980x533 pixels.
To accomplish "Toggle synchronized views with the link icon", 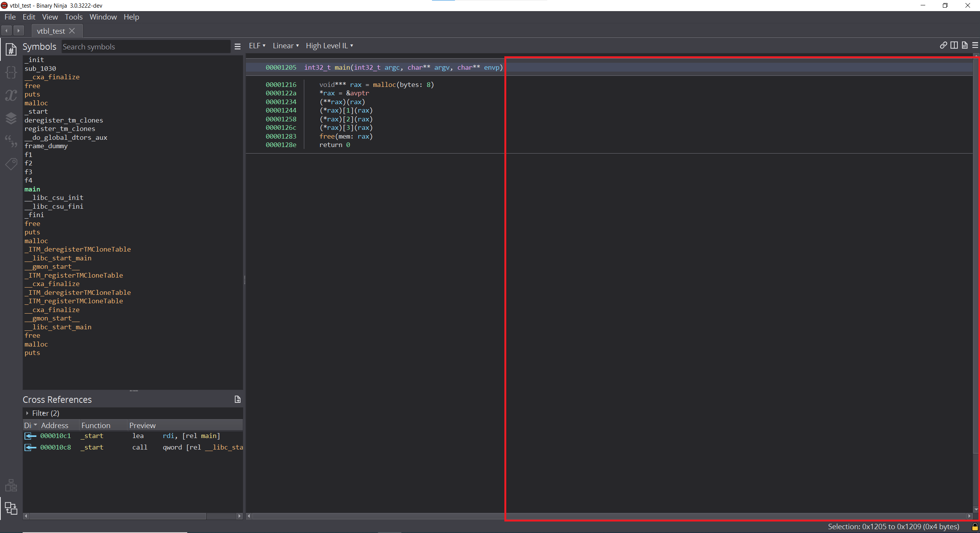I will (x=943, y=45).
